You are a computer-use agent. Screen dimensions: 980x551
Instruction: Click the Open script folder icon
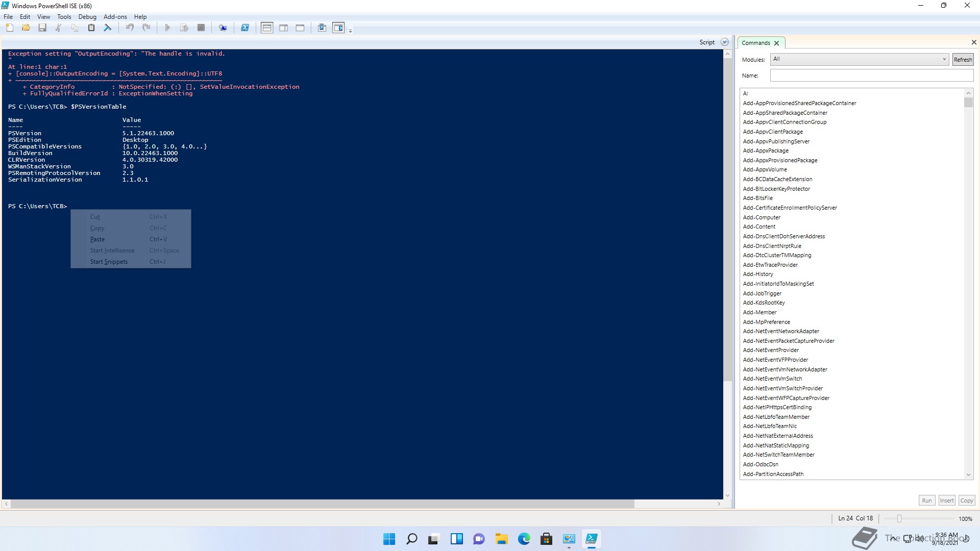pyautogui.click(x=26, y=28)
